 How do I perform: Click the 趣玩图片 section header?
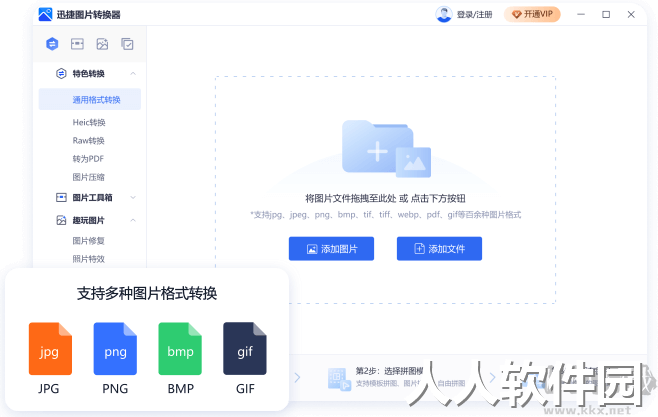(89, 220)
